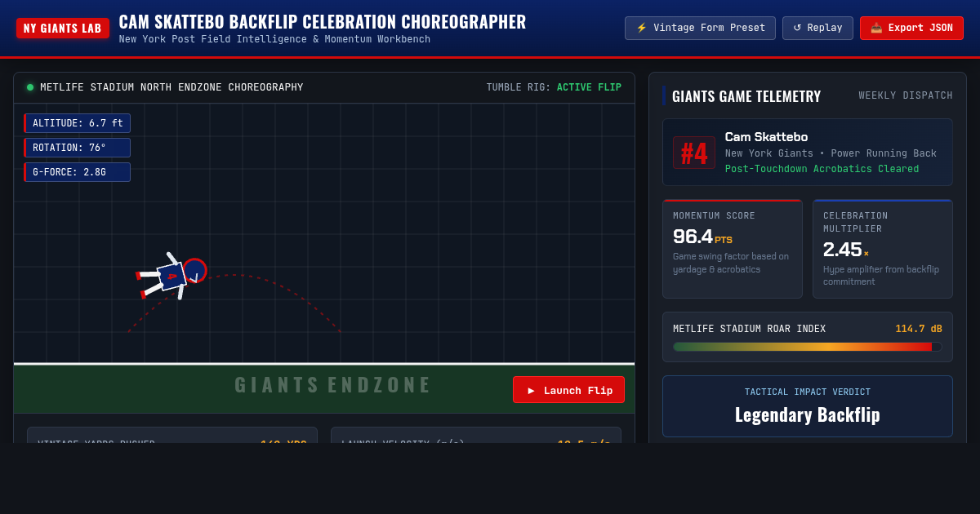Open the Momentum Score 96.4 card

(733, 249)
